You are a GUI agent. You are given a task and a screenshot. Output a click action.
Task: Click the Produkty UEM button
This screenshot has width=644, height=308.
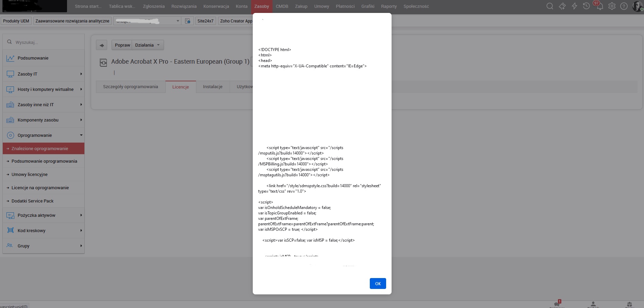(x=16, y=21)
